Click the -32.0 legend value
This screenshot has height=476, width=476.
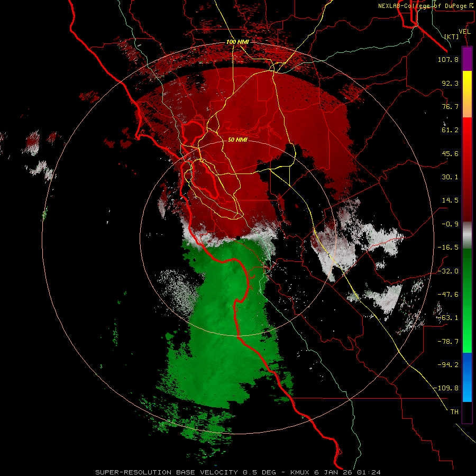tap(448, 271)
